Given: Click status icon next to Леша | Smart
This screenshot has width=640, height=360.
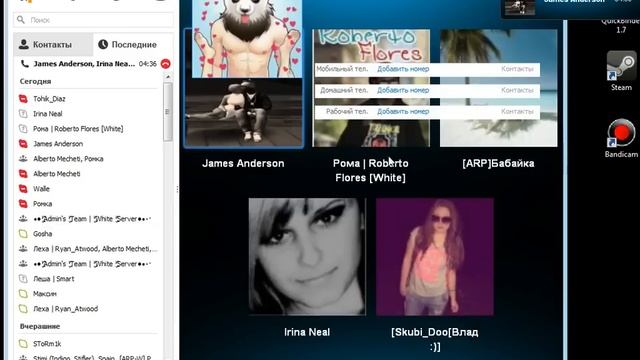Looking at the screenshot, I should tap(23, 279).
